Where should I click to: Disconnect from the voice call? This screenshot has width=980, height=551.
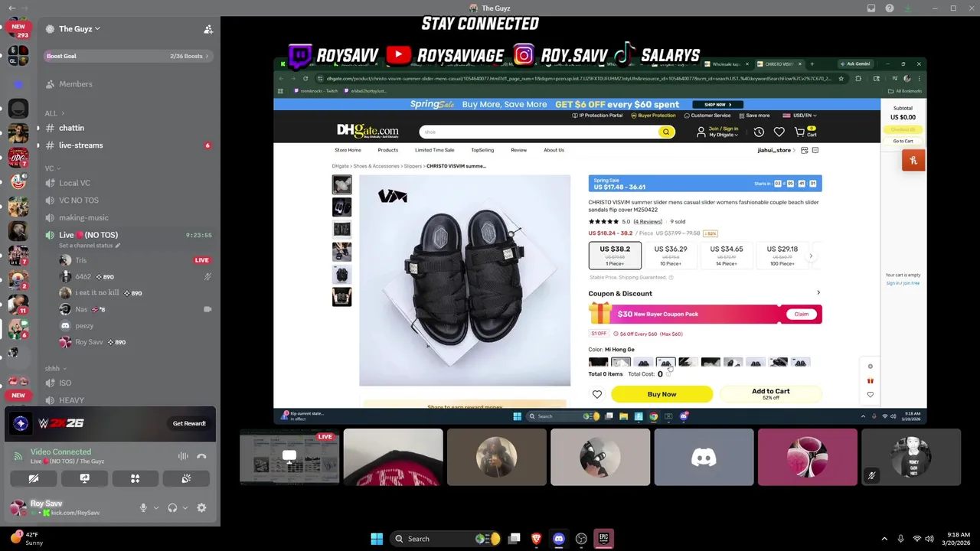(x=201, y=456)
